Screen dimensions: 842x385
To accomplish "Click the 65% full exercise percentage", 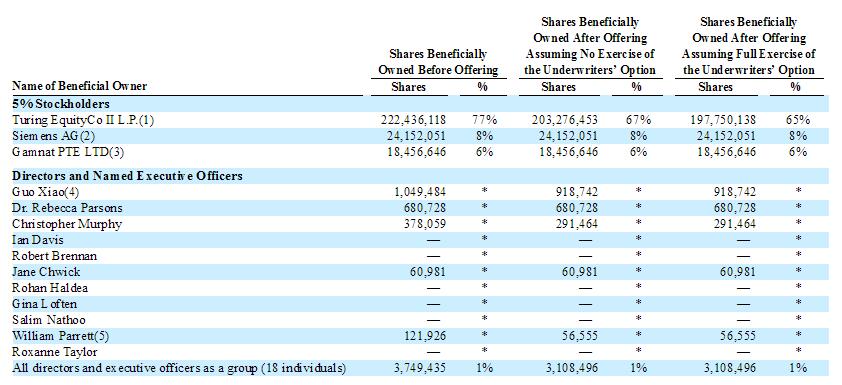I will 796,120.
